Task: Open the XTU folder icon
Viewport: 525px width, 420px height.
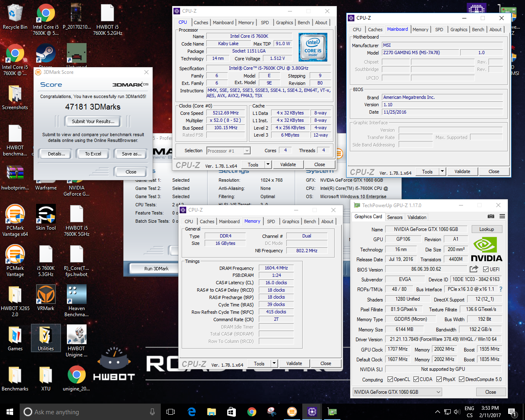Action: point(46,378)
